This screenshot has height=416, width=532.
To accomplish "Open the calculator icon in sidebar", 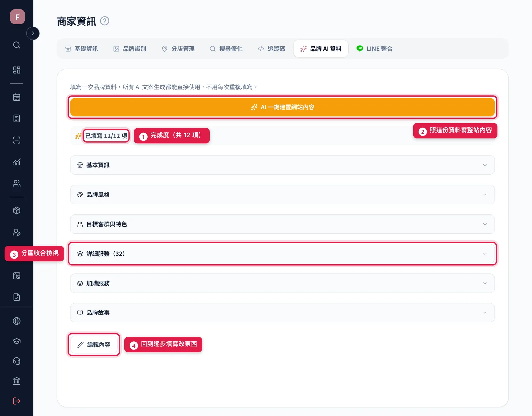I will 17,118.
